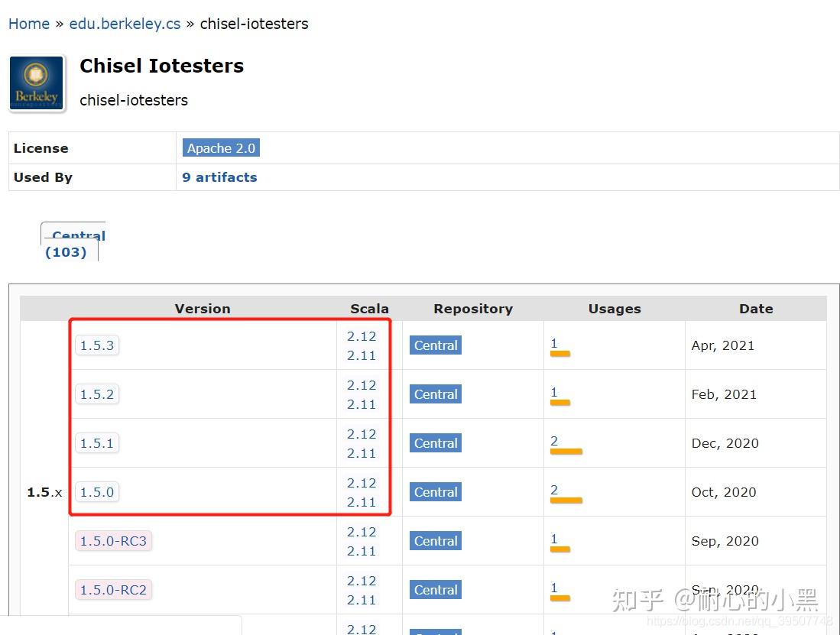The height and width of the screenshot is (635, 840).
Task: Select Scala 2.11 for version 1.5.0
Action: 362,502
